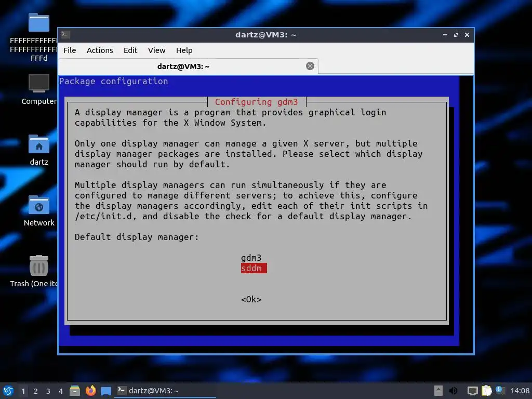The height and width of the screenshot is (399, 532).
Task: Minimize the terminal window
Action: [445, 35]
